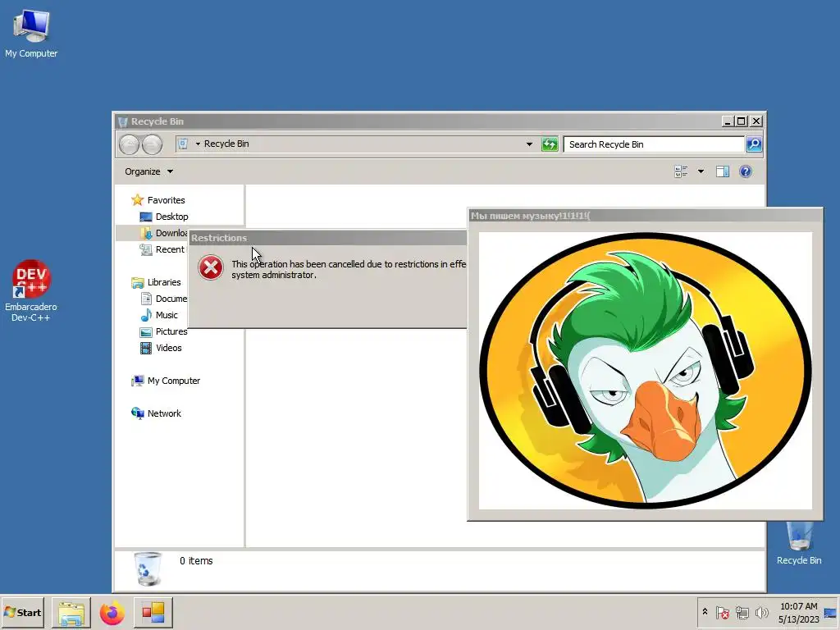Click the search magnifier icon
This screenshot has height=630, width=840.
pos(754,144)
